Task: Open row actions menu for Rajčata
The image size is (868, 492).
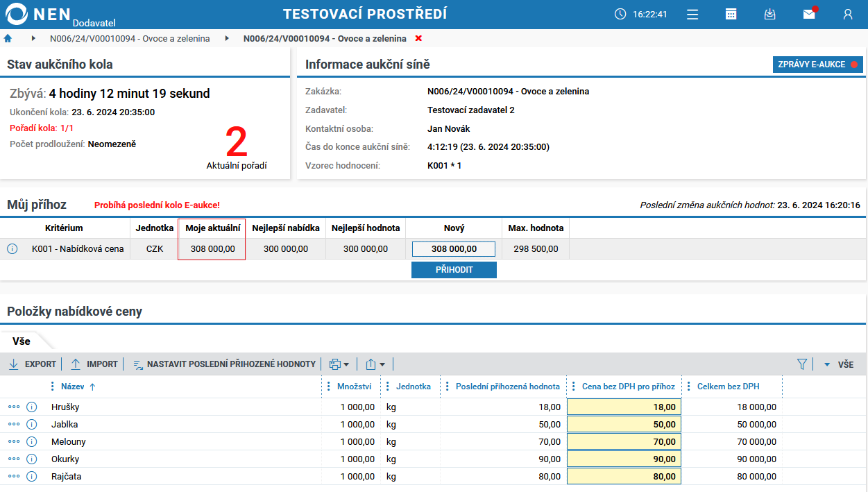Action: [14, 476]
